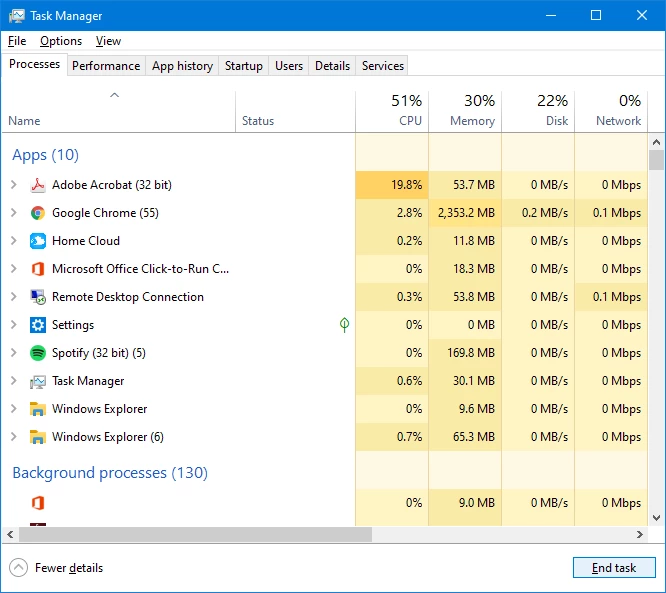Switch to the App history tab

[x=182, y=66]
